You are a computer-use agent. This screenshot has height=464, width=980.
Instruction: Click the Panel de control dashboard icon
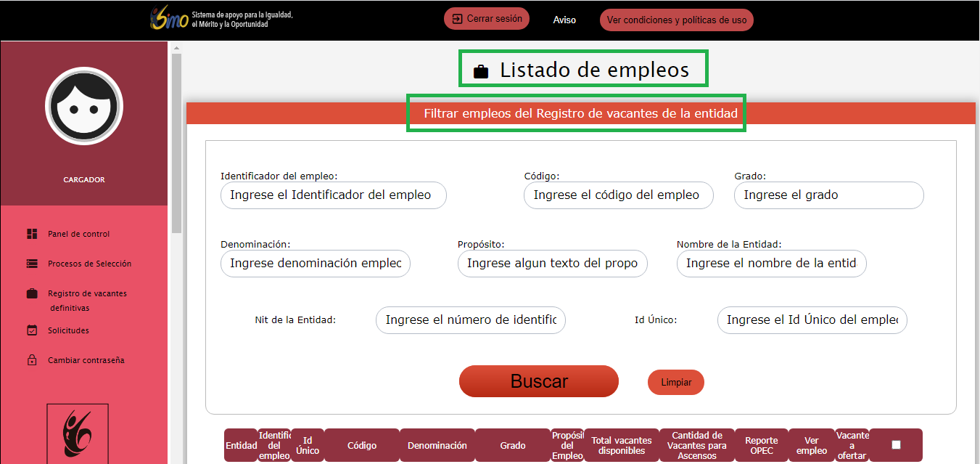(x=32, y=234)
